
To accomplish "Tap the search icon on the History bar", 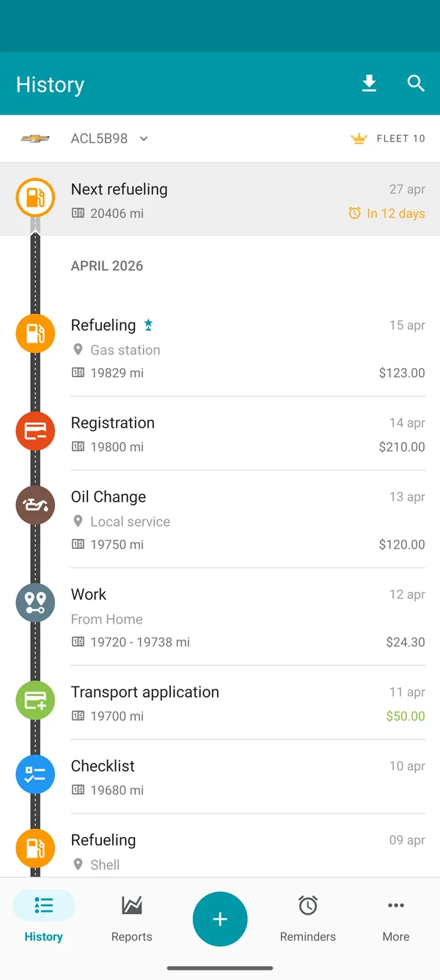I will tap(416, 84).
